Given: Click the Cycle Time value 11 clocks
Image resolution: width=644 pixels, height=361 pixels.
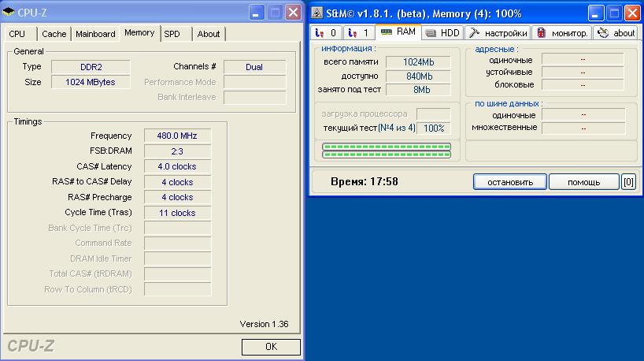Looking at the screenshot, I should 177,213.
